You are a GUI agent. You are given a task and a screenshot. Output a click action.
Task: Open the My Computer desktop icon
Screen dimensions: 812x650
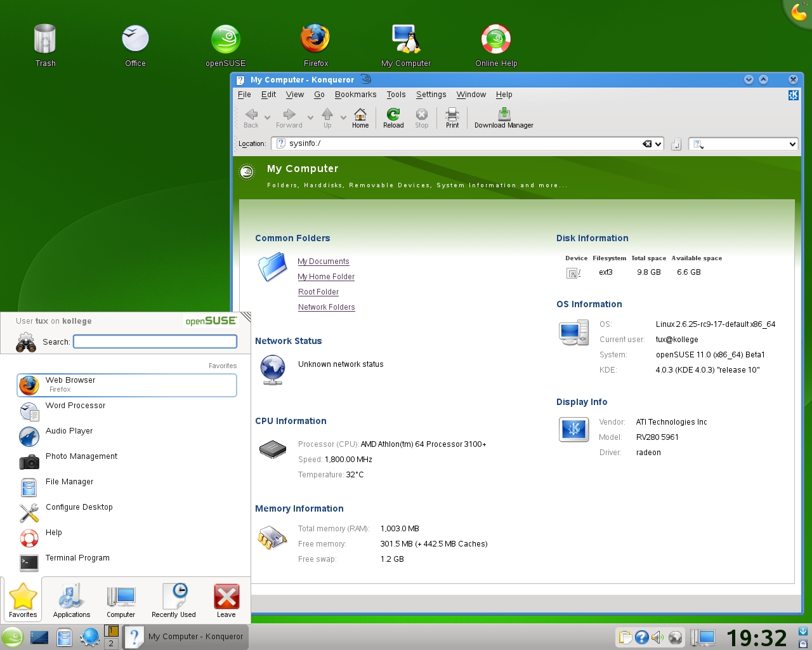click(406, 44)
